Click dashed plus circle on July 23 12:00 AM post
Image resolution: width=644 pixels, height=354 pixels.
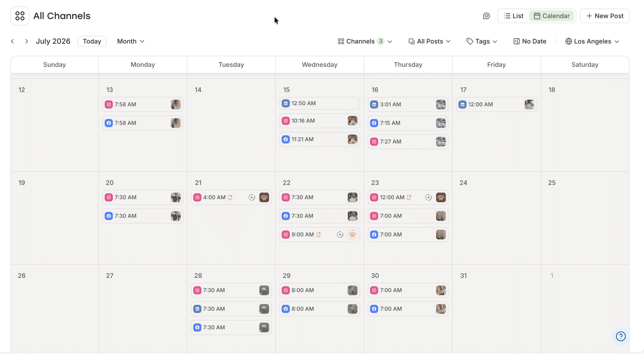pos(428,198)
